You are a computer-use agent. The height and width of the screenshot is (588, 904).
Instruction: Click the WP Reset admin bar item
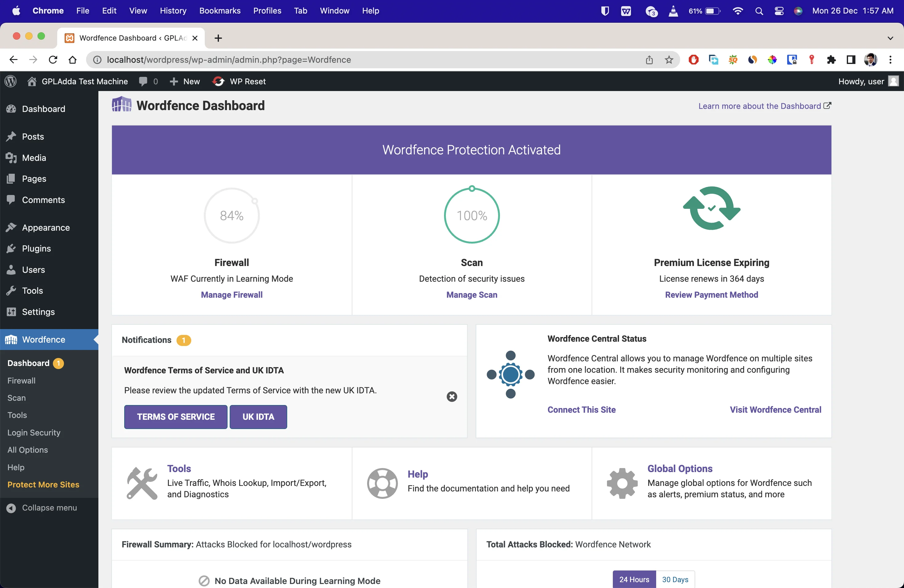pyautogui.click(x=239, y=81)
